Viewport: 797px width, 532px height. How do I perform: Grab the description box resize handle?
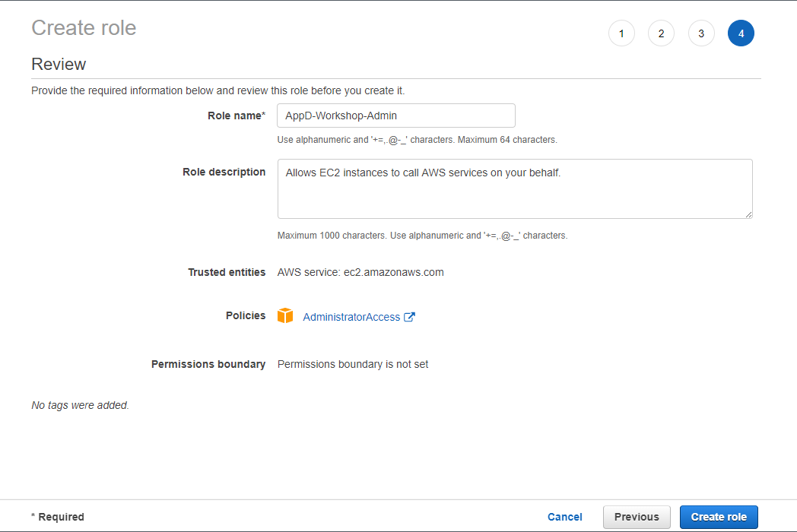pyautogui.click(x=748, y=214)
